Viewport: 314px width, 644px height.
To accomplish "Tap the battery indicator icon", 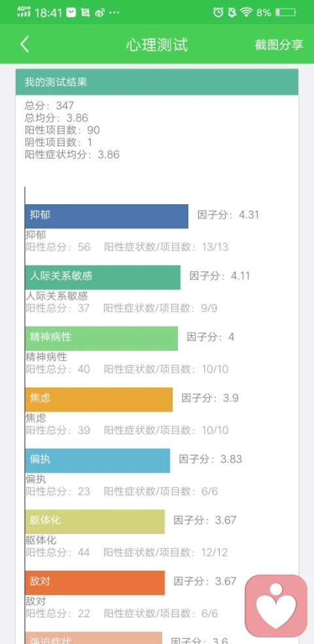I will click(x=286, y=12).
